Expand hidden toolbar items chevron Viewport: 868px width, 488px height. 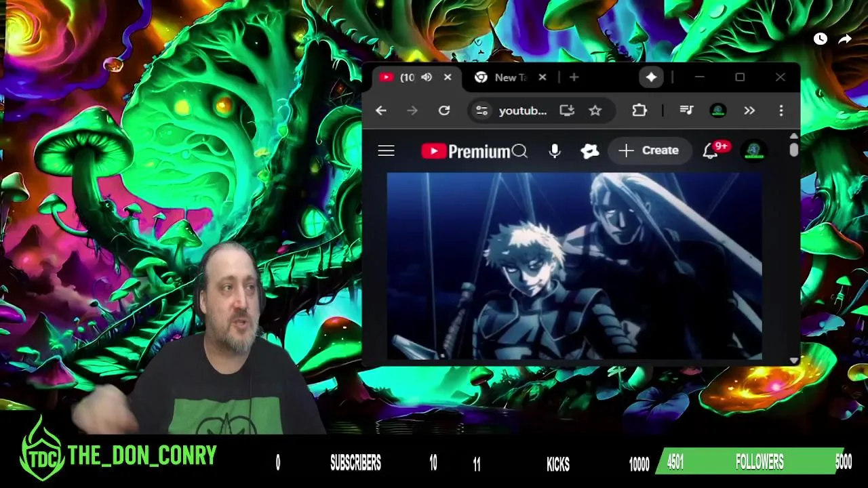click(749, 110)
